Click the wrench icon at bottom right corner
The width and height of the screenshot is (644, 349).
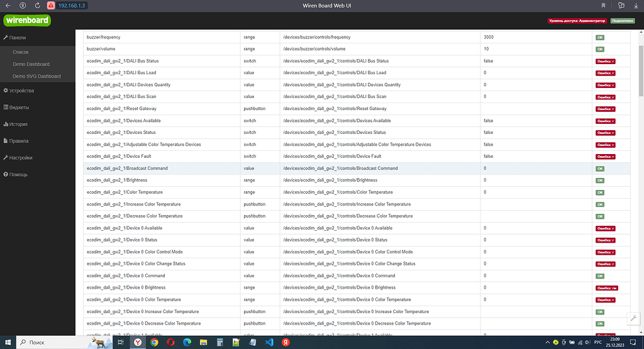click(634, 318)
